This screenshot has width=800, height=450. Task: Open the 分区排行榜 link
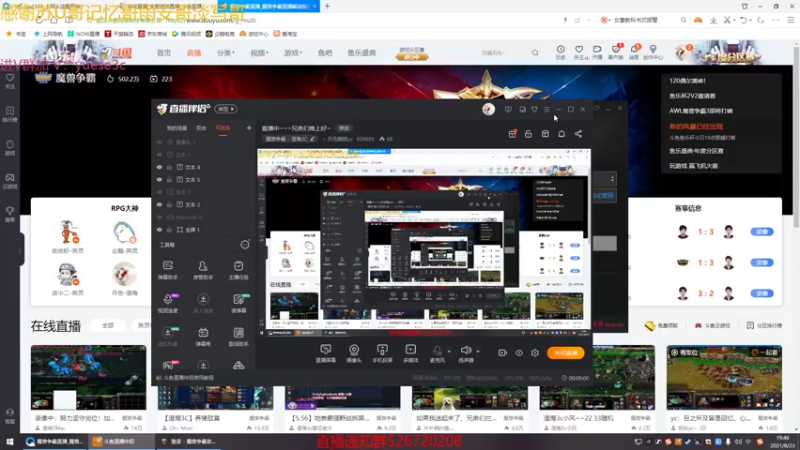[764, 326]
